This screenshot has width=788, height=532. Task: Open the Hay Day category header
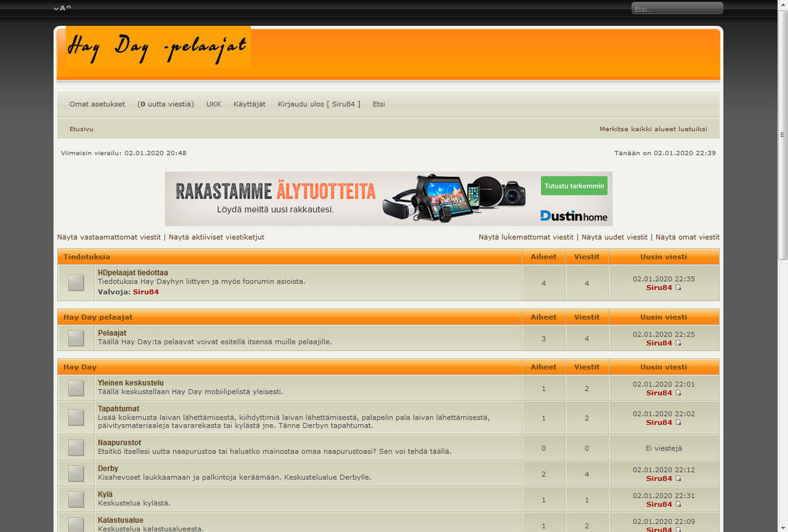coord(80,367)
